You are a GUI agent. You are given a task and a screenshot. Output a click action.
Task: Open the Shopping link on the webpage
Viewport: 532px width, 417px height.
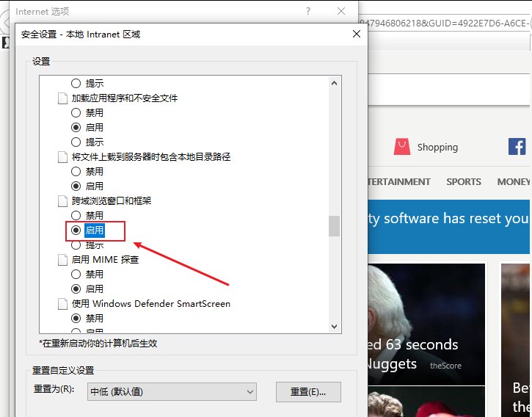tap(437, 148)
